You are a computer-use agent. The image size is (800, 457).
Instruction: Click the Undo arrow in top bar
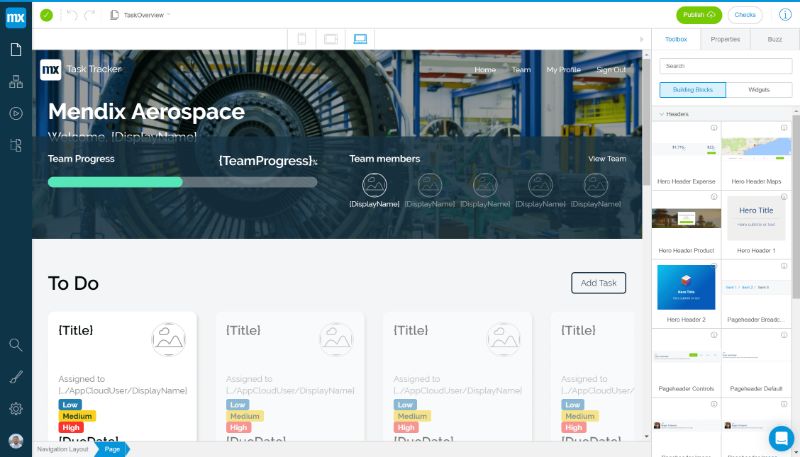click(72, 15)
